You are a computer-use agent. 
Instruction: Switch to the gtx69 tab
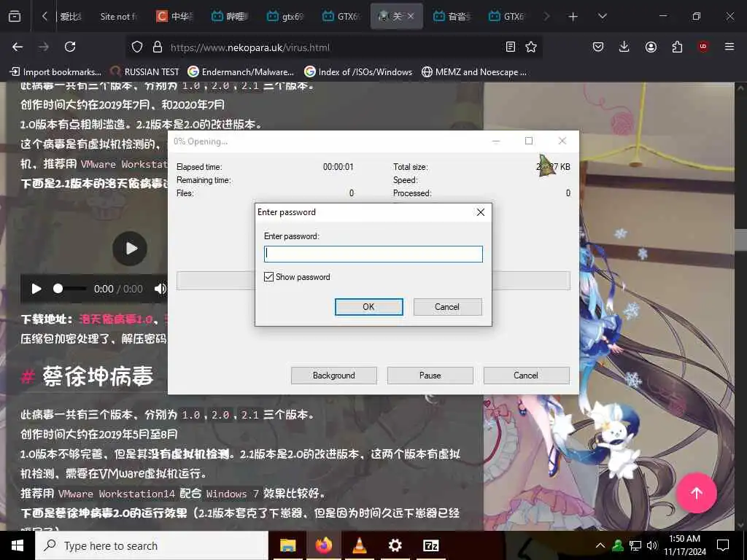285,17
